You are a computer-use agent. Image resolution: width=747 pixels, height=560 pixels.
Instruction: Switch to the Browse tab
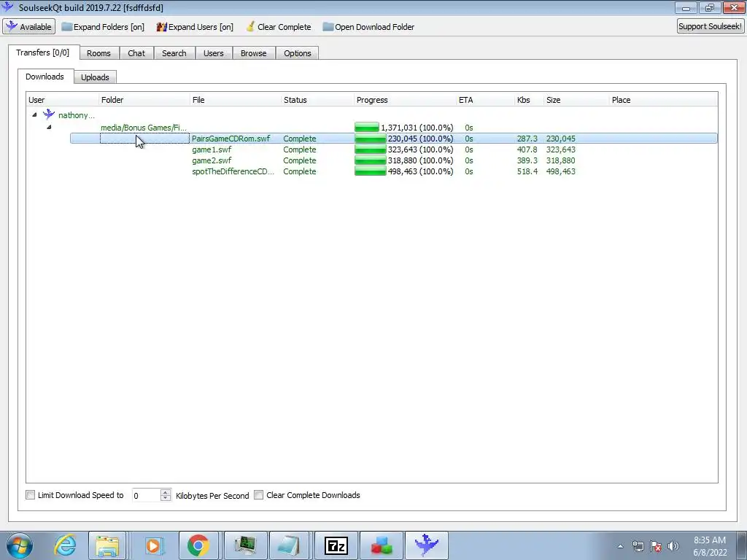[253, 53]
